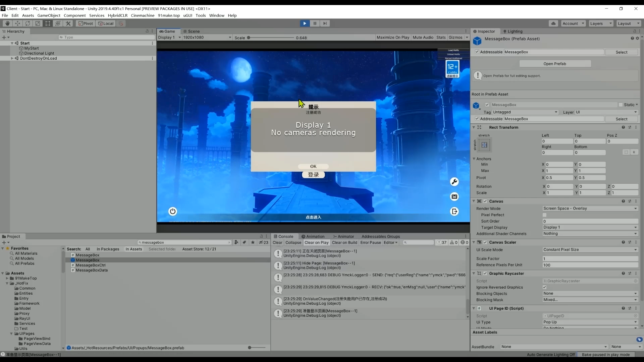Open the HybridCLR menu

pos(117,15)
